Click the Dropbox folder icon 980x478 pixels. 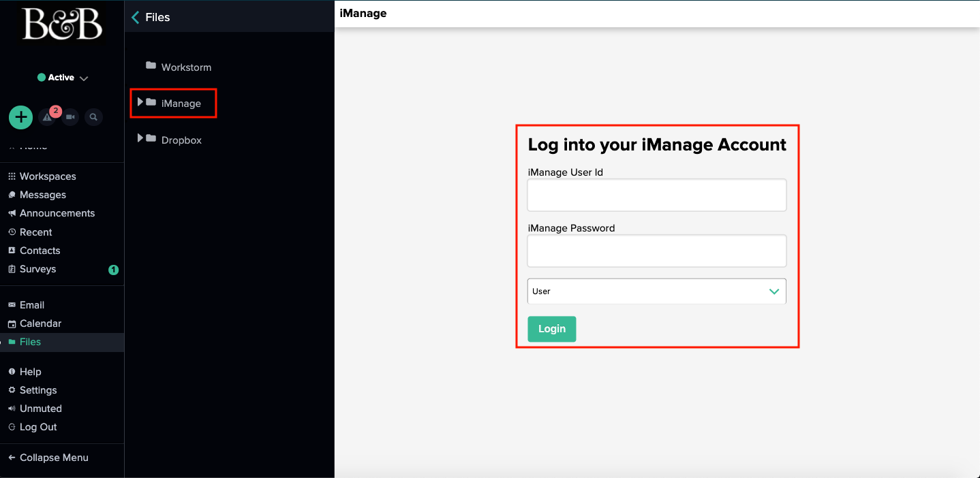(x=151, y=138)
